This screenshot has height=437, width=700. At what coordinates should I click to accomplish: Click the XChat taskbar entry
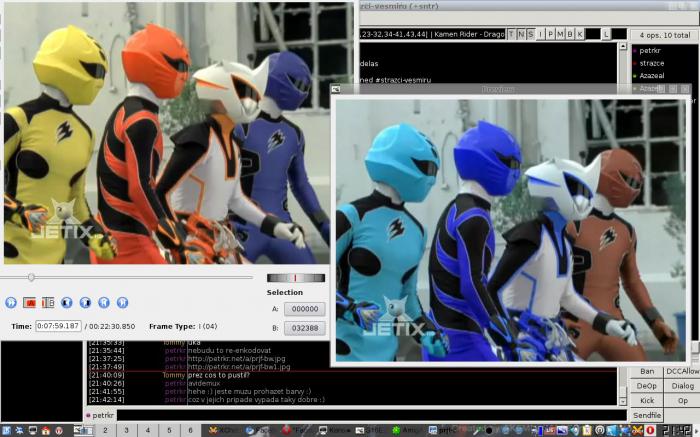(x=222, y=430)
